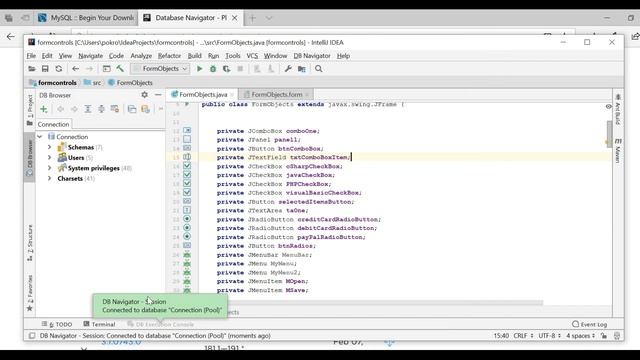The width and height of the screenshot is (640, 360).
Task: Open the 4 spaces indent dropdown
Action: (x=580, y=336)
